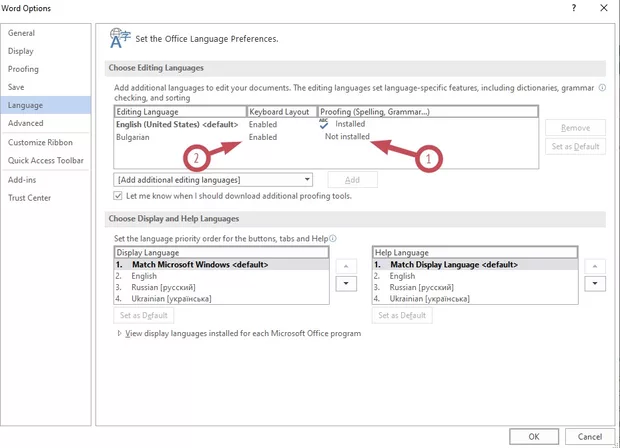Select 'English (United States) <default>' editing language row
620x448 pixels.
point(326,125)
